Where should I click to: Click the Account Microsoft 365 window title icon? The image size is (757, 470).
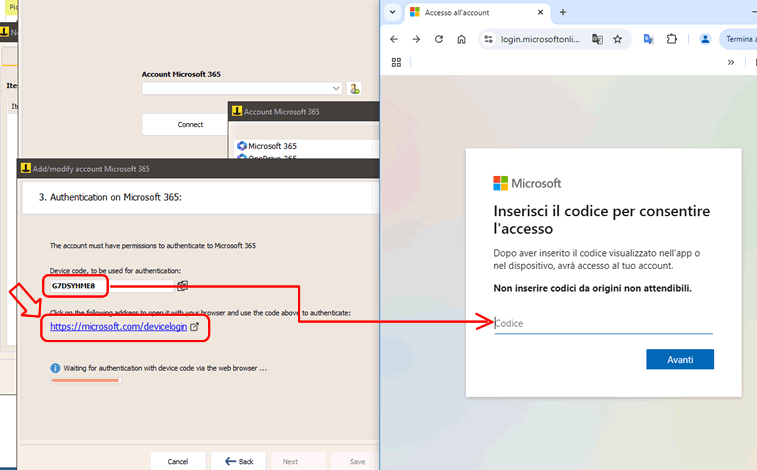pyautogui.click(x=237, y=111)
